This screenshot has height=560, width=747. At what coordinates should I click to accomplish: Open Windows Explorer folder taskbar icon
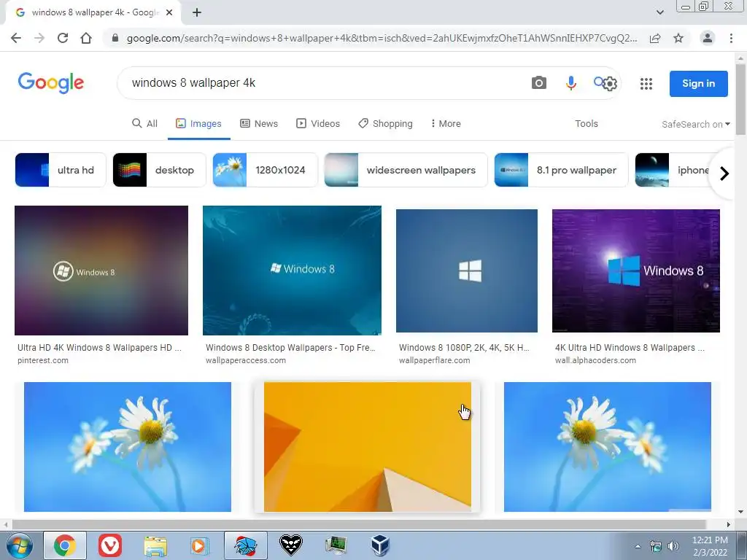(x=155, y=545)
